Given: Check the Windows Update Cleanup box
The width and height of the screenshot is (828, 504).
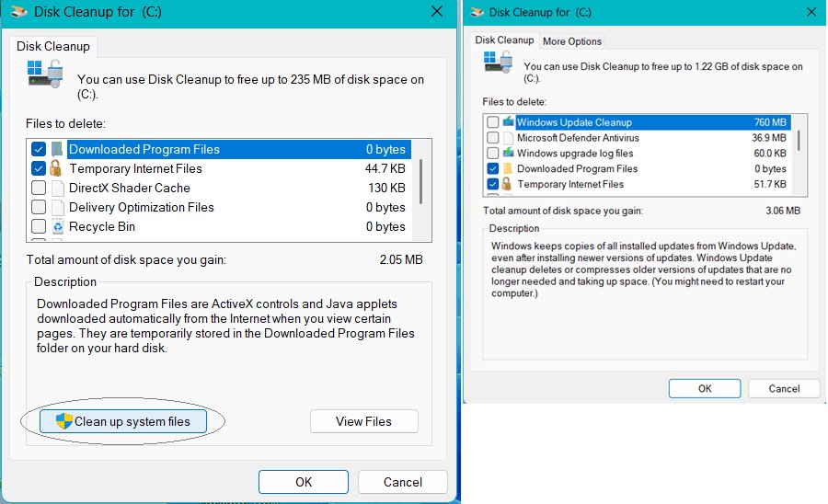Looking at the screenshot, I should [x=493, y=122].
